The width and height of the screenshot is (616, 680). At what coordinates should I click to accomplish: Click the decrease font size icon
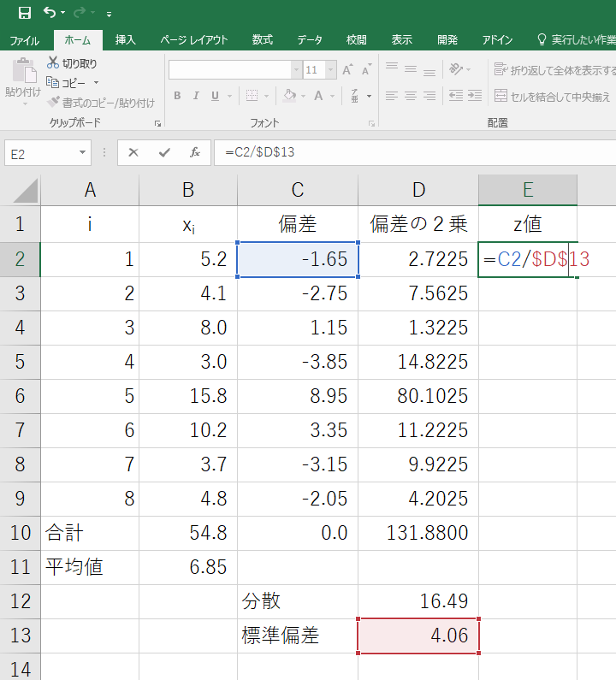tap(367, 69)
